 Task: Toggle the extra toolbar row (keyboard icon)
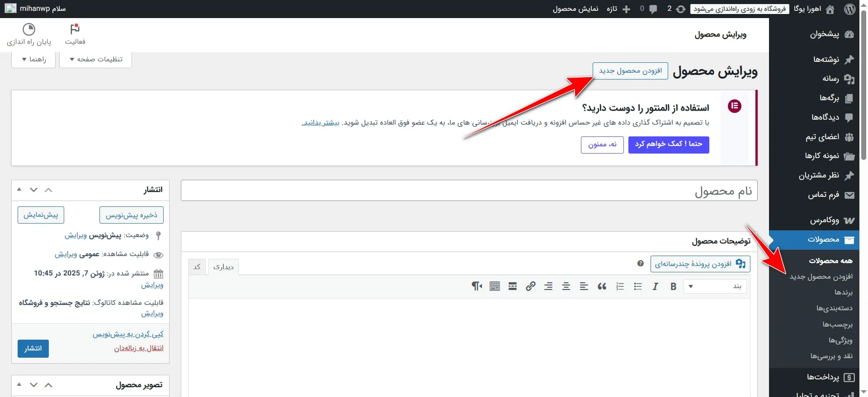point(495,286)
